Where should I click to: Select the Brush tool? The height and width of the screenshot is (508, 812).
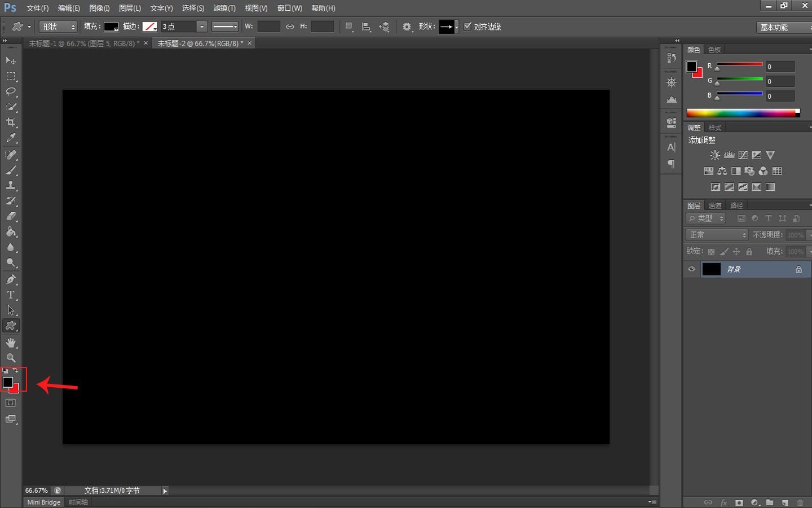tap(11, 170)
